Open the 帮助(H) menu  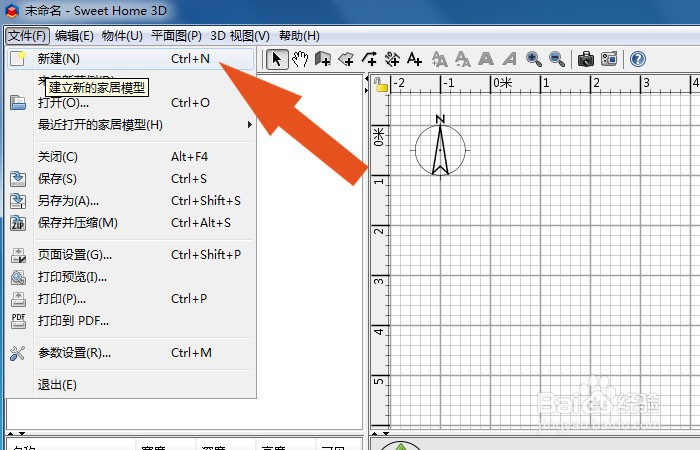pos(299,36)
